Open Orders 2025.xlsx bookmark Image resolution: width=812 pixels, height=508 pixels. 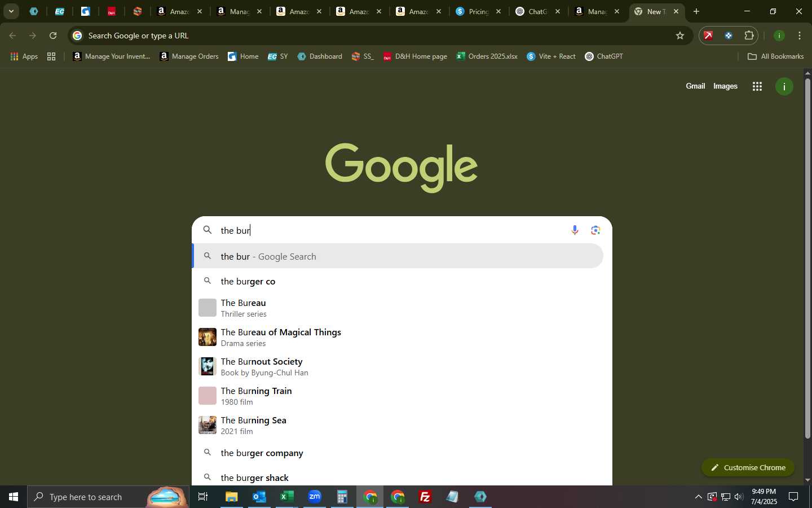point(487,56)
